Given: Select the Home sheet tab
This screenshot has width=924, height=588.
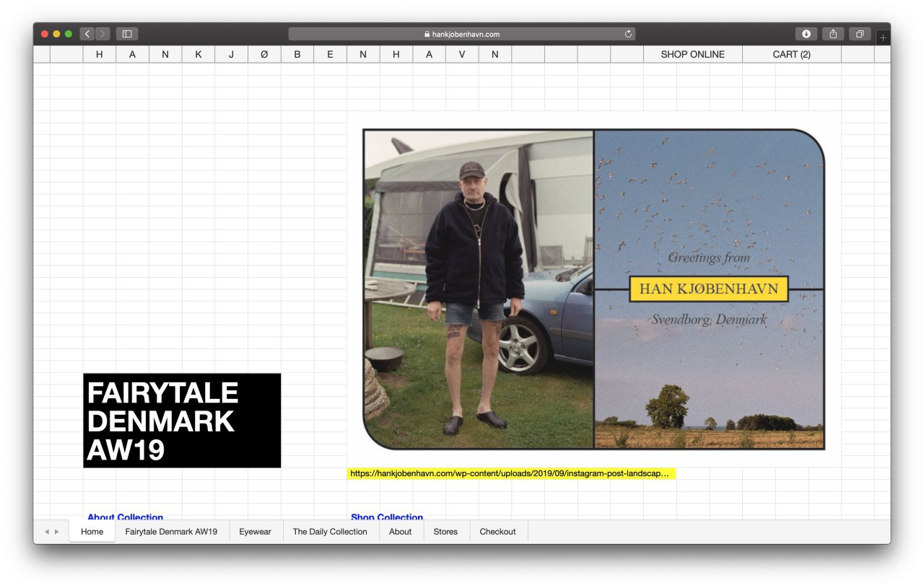Looking at the screenshot, I should click(x=92, y=532).
